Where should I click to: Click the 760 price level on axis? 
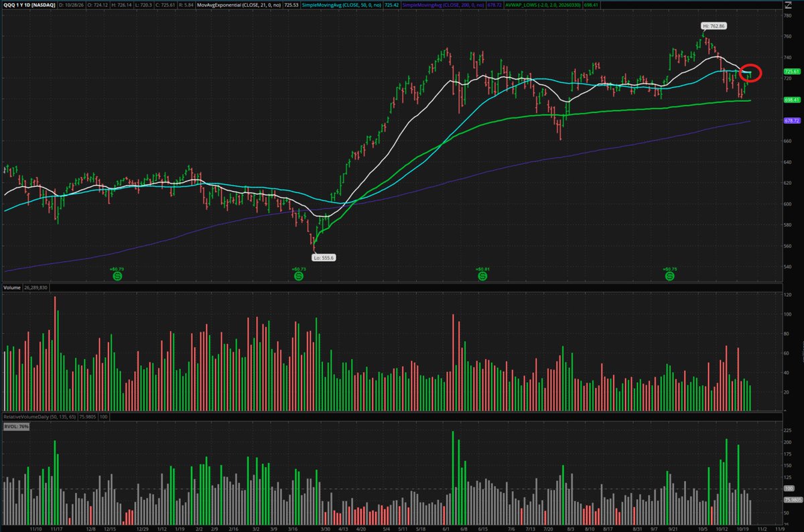[788, 36]
